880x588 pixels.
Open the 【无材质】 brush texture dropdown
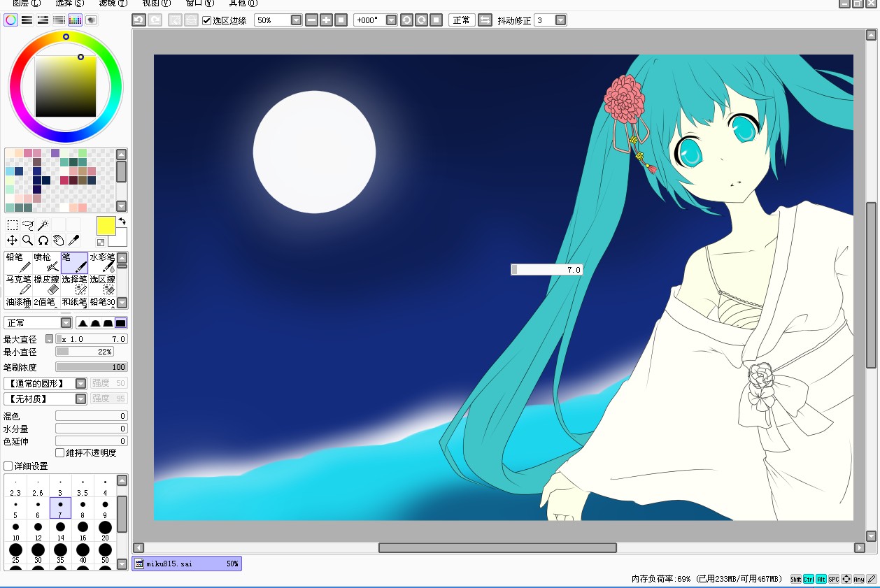pos(81,399)
